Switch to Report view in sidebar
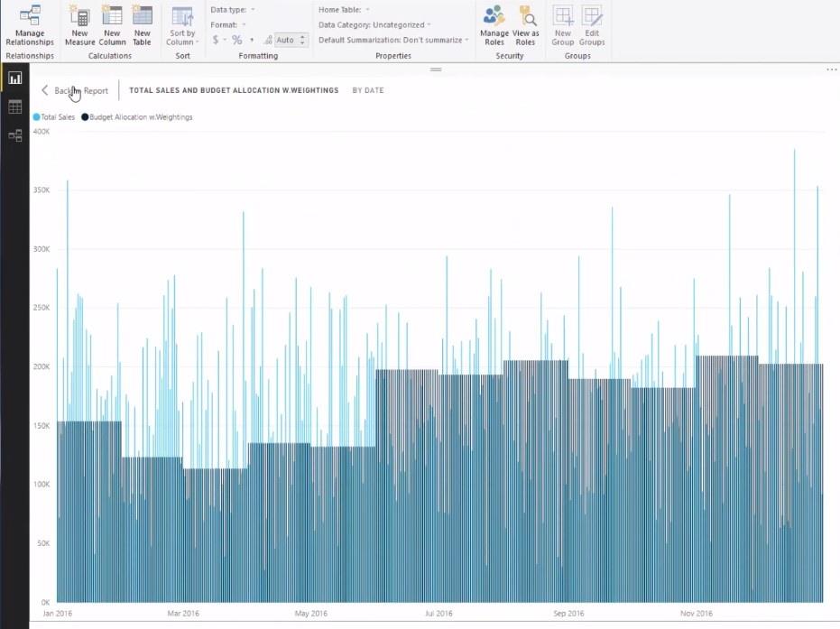Image resolution: width=840 pixels, height=629 pixels. [x=15, y=79]
